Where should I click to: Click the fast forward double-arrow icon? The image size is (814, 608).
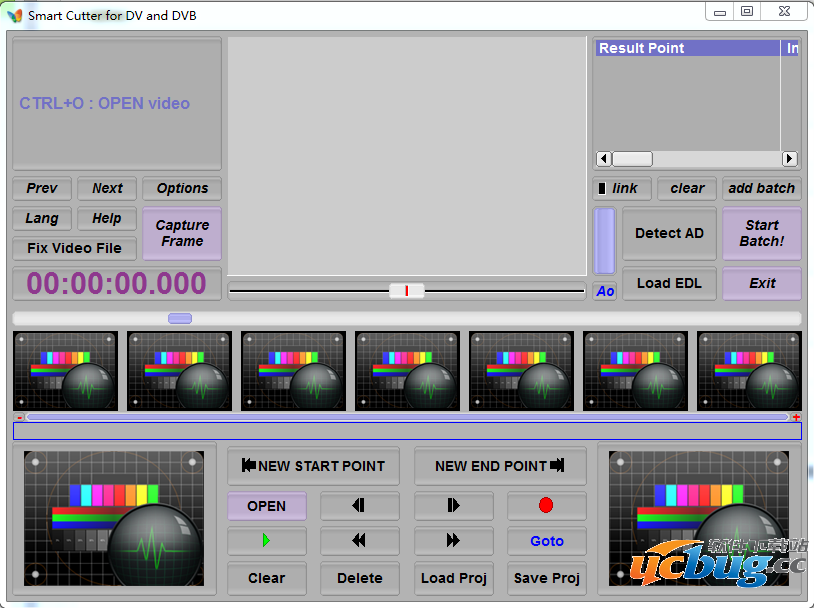point(453,541)
